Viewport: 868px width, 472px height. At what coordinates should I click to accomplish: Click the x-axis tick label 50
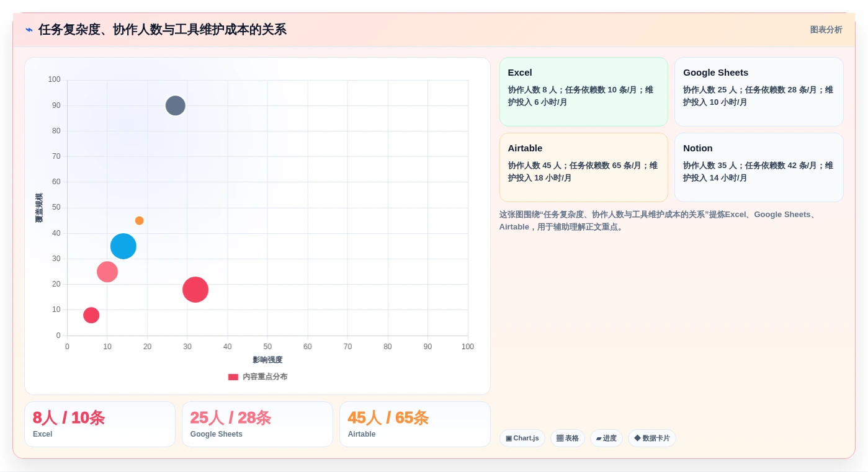267,347
